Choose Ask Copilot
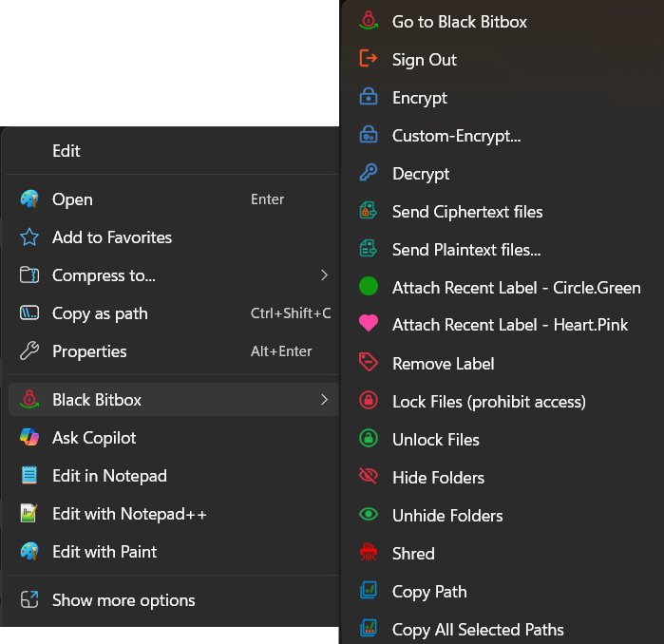 [x=94, y=438]
